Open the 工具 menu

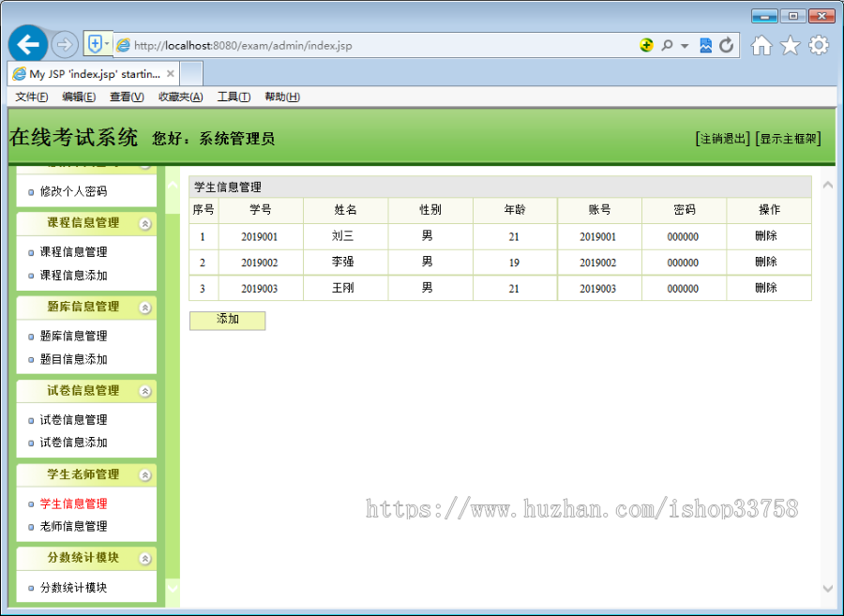pos(234,97)
